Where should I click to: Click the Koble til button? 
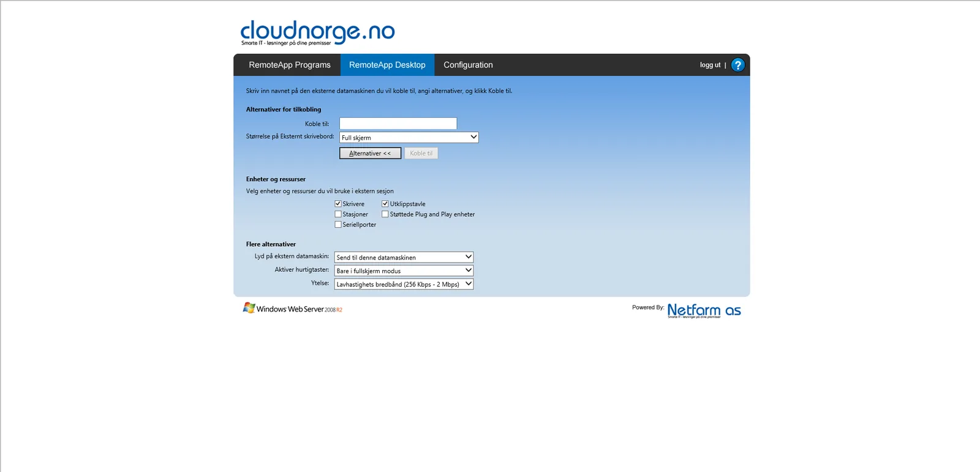coord(421,153)
